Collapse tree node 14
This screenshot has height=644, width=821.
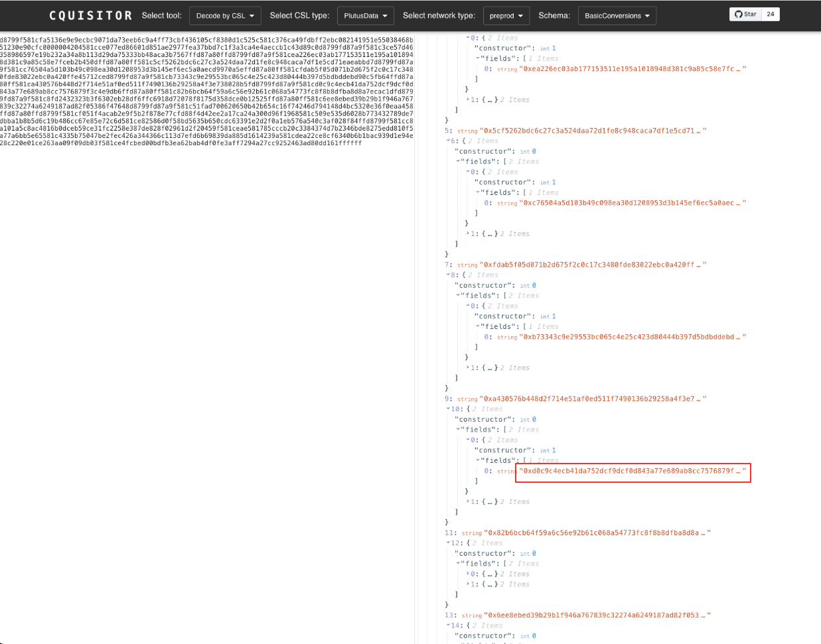coord(448,625)
